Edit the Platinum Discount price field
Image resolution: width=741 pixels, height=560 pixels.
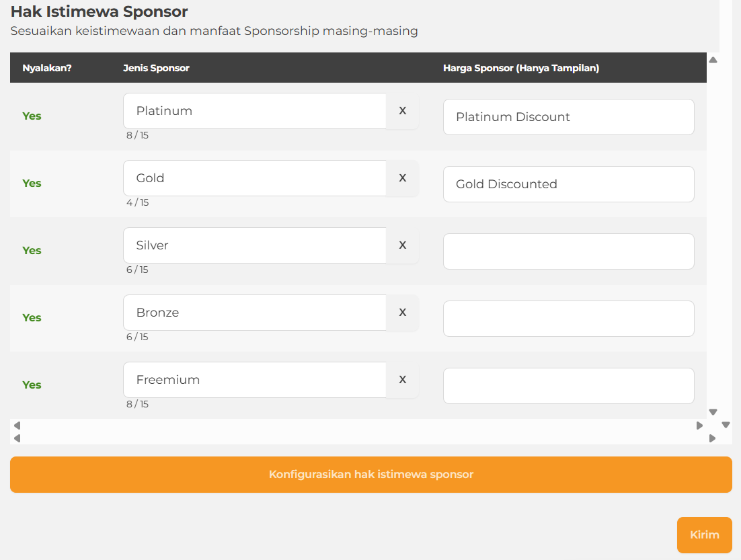(x=568, y=117)
